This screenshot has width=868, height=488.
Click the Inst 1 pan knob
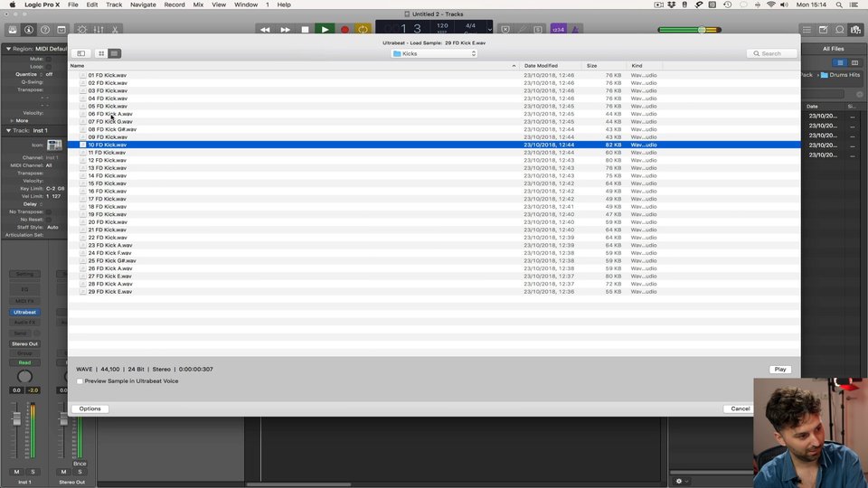tap(24, 377)
